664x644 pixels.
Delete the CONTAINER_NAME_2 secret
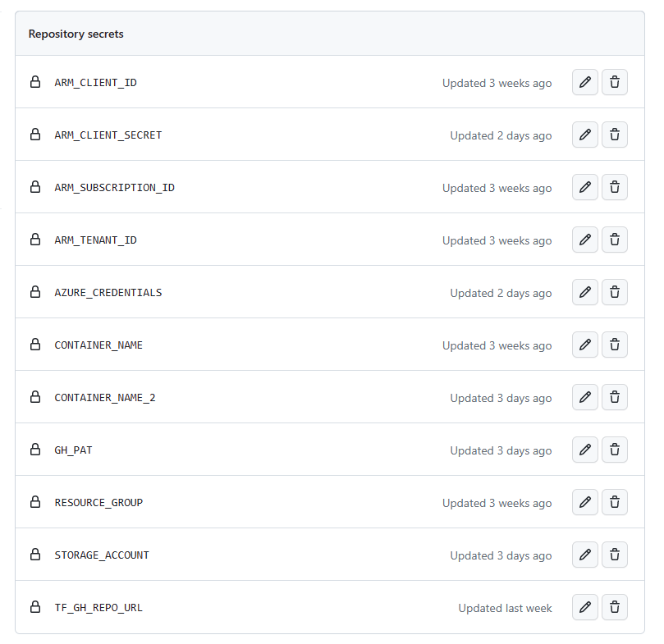click(x=614, y=397)
